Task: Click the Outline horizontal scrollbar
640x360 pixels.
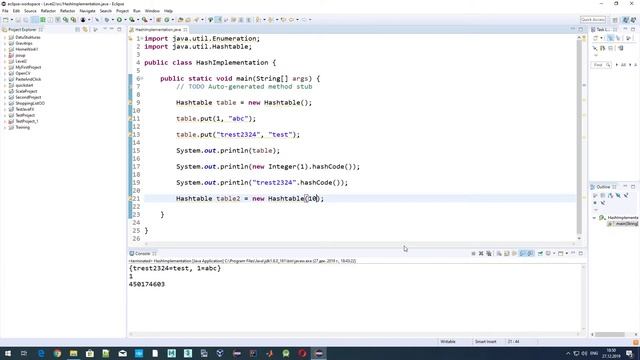Action: pyautogui.click(x=609, y=334)
